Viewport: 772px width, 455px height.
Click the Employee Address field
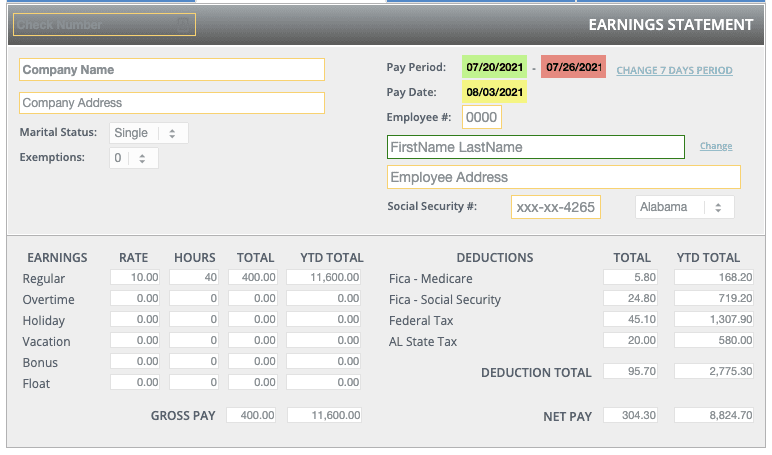(x=564, y=177)
